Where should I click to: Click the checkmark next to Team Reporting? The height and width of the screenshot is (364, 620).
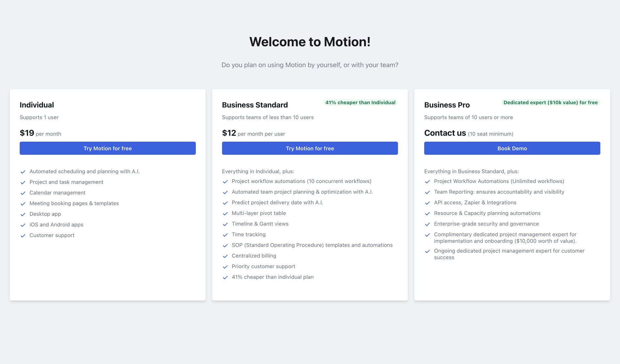coord(428,192)
